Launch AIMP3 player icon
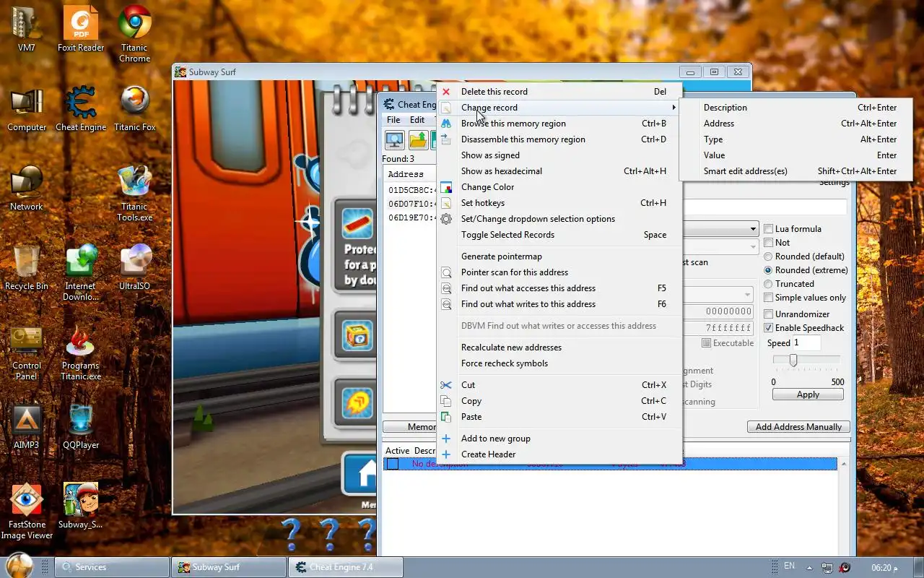The image size is (924, 578). [x=27, y=427]
